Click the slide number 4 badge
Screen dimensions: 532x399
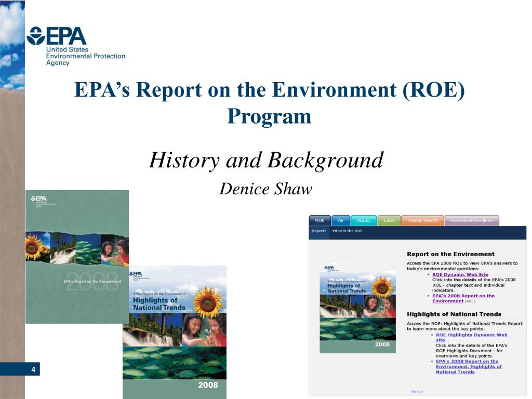(x=20, y=369)
